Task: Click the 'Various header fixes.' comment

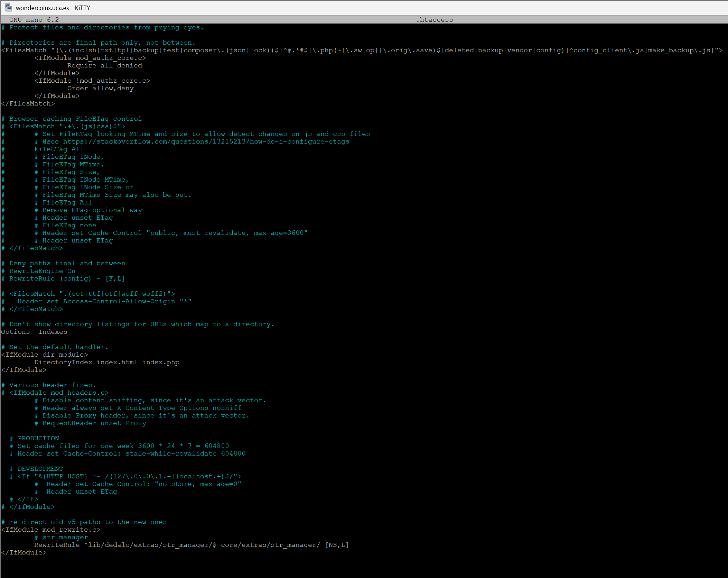Action: click(x=48, y=385)
